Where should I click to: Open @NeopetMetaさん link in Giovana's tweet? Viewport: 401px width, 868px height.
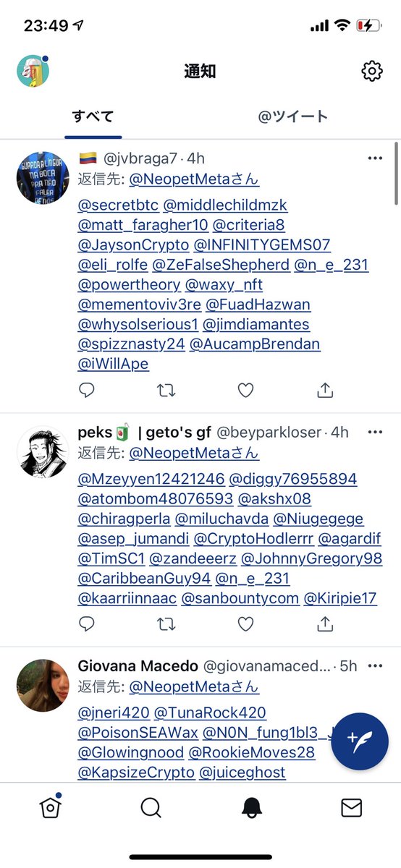194,686
